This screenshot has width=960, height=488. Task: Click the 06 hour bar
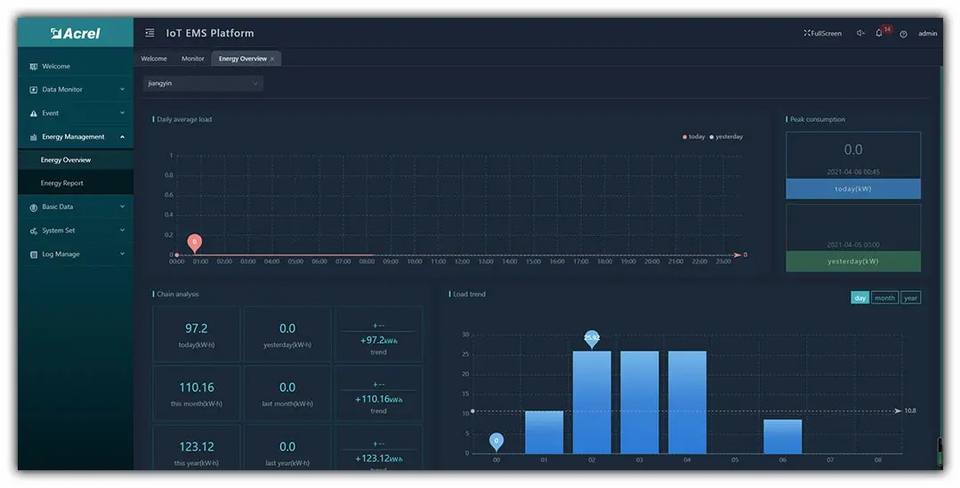782,437
